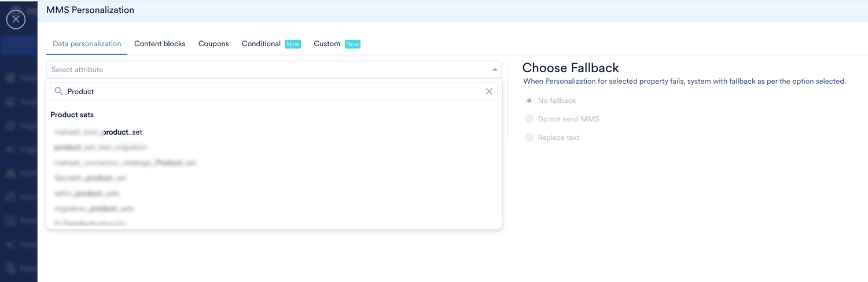Open the Coupons tab

(214, 44)
